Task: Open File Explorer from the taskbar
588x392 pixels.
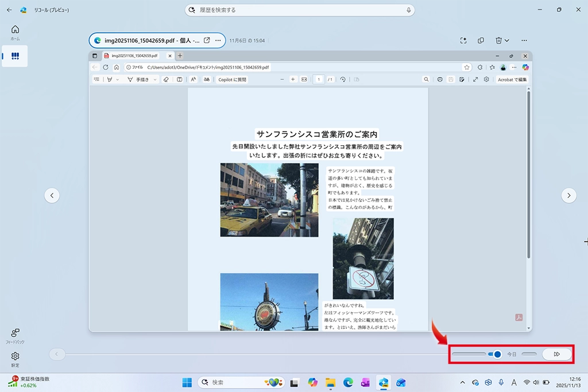Action: click(330, 382)
